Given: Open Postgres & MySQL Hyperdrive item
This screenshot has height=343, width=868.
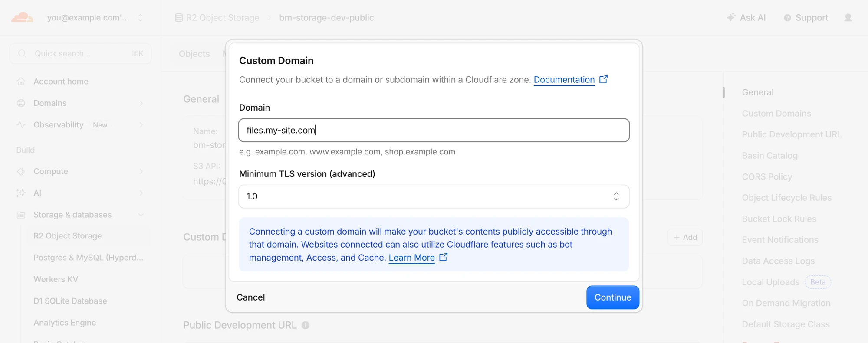Looking at the screenshot, I should pyautogui.click(x=89, y=258).
